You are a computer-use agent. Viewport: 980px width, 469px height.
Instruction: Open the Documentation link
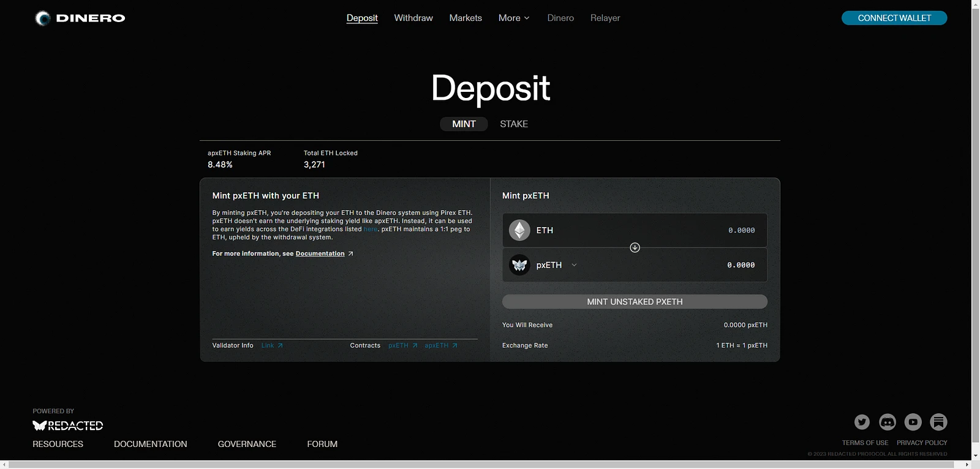click(x=320, y=253)
